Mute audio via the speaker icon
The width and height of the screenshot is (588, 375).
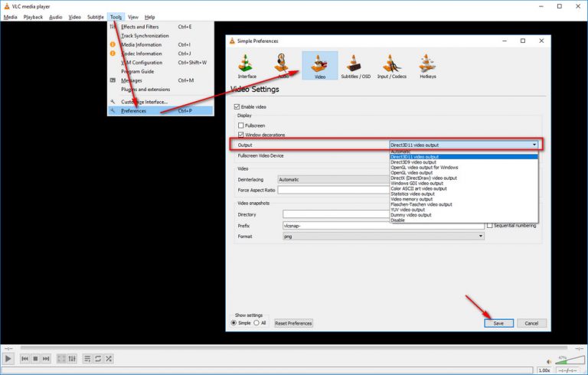pyautogui.click(x=549, y=362)
